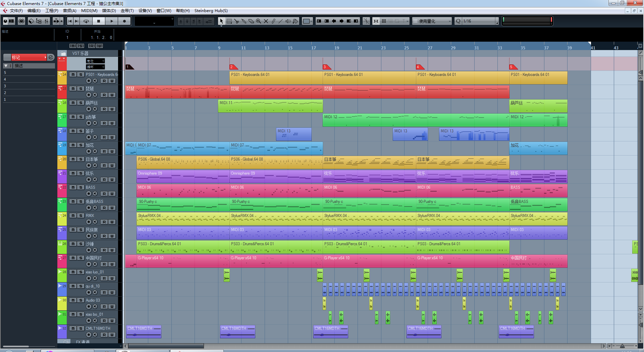Viewport: 644px width, 352px height.
Task: Open the 音频(A) menu
Action: click(x=70, y=11)
